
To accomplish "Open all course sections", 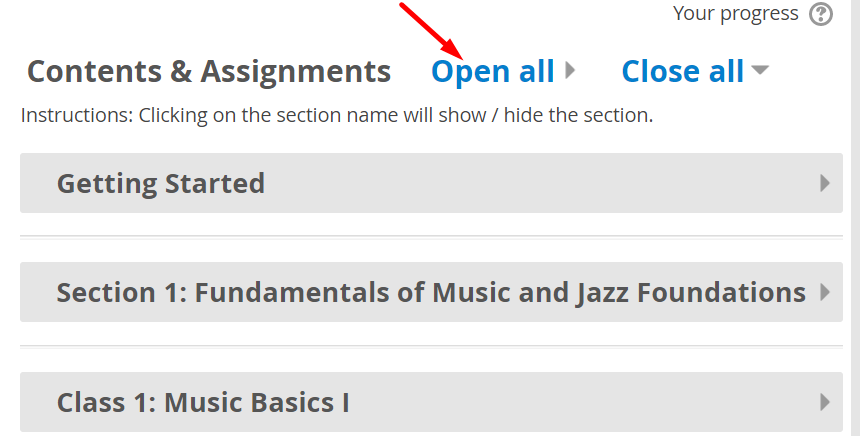I will 492,71.
